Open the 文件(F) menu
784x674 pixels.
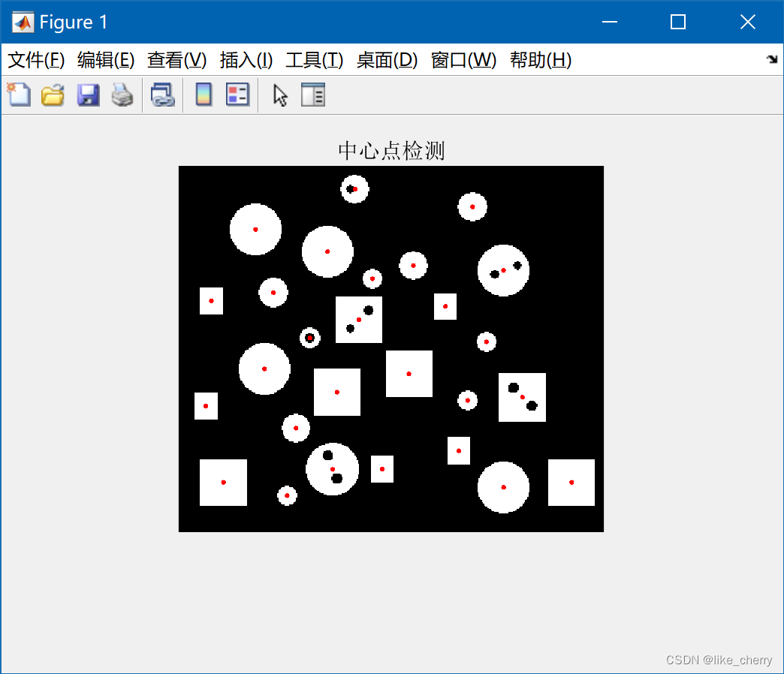36,60
